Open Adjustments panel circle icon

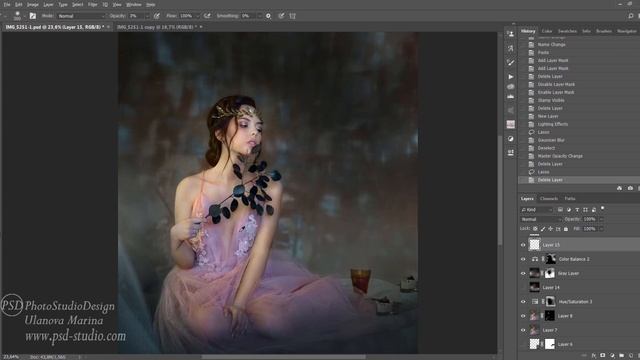click(x=511, y=139)
